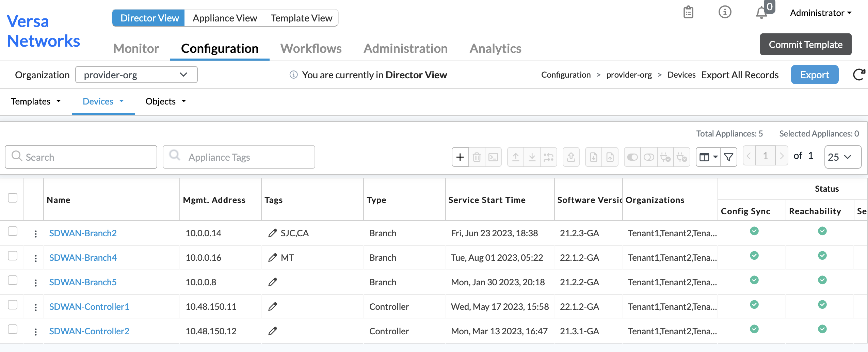Click the Appliance Tags search field

(239, 157)
